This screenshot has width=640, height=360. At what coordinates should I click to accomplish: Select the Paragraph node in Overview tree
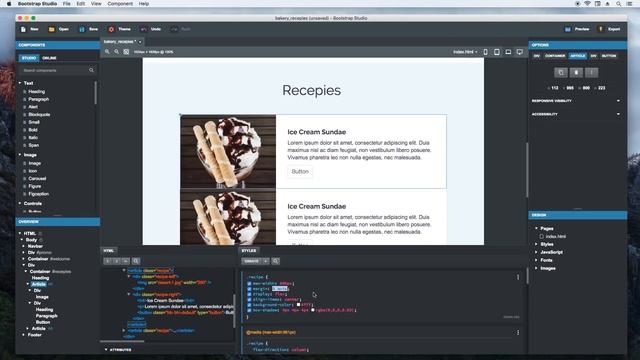coord(47,316)
